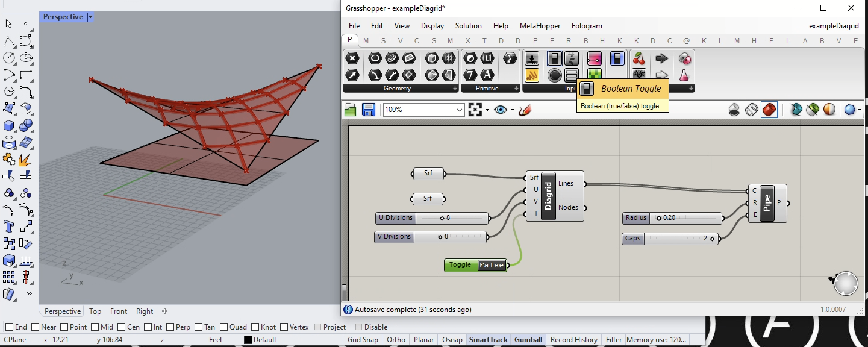This screenshot has width=868, height=347.
Task: Select the Text tool in Rhino sidebar
Action: click(9, 227)
